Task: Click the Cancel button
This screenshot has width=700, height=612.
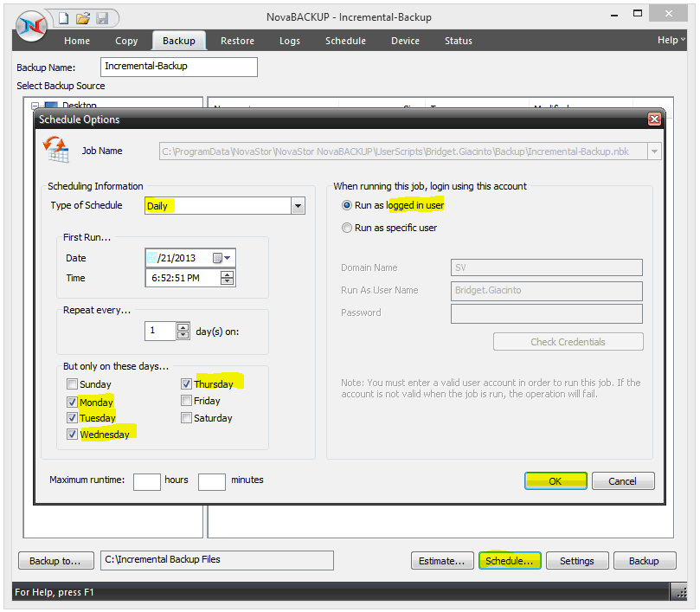Action: tap(623, 481)
